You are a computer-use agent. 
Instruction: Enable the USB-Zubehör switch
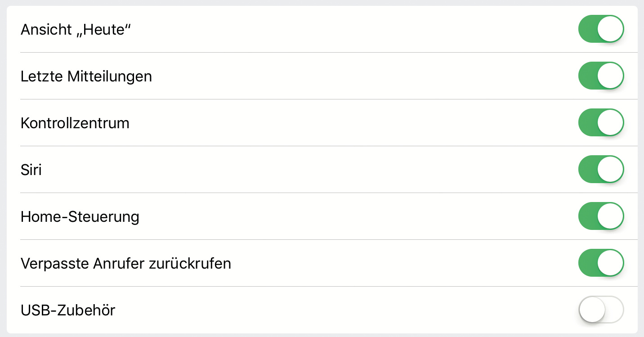(601, 310)
